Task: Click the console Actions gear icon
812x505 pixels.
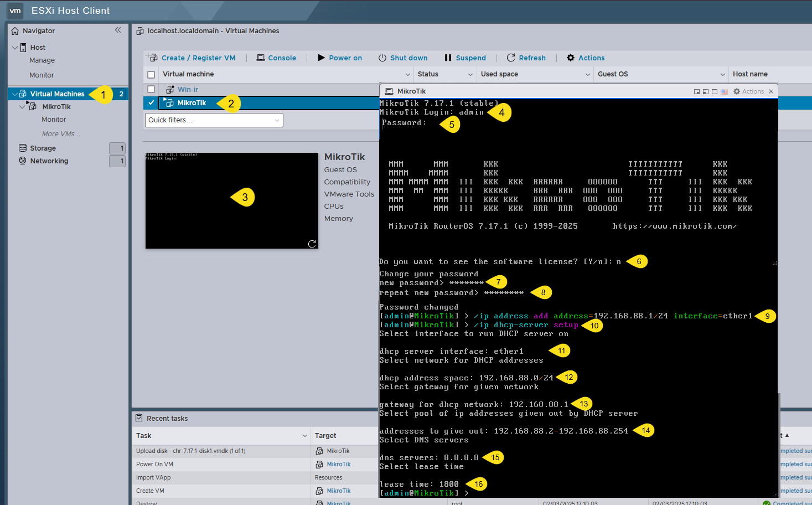Action: tap(737, 91)
